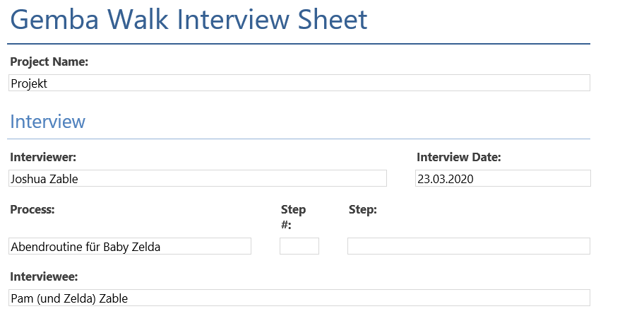Click the Interview Date field showing 23.03.2020
Viewport: 644px width, 321px height.
tap(503, 178)
